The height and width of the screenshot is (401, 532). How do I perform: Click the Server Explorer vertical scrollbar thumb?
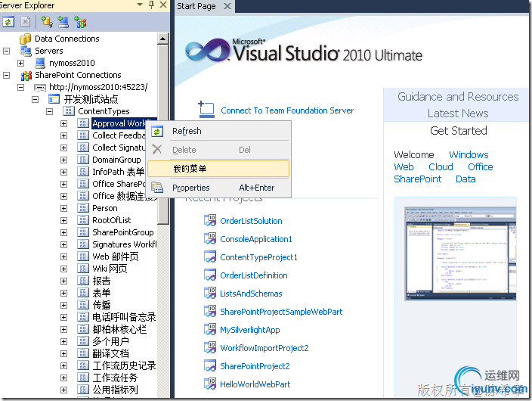pos(163,134)
